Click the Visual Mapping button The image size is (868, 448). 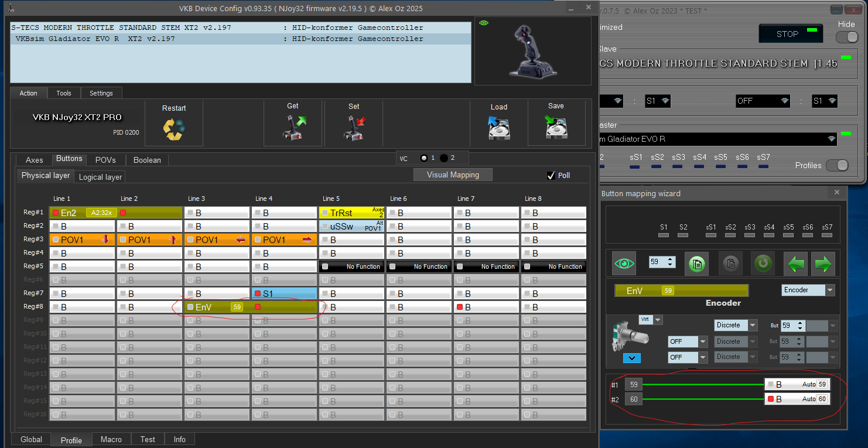tap(453, 175)
